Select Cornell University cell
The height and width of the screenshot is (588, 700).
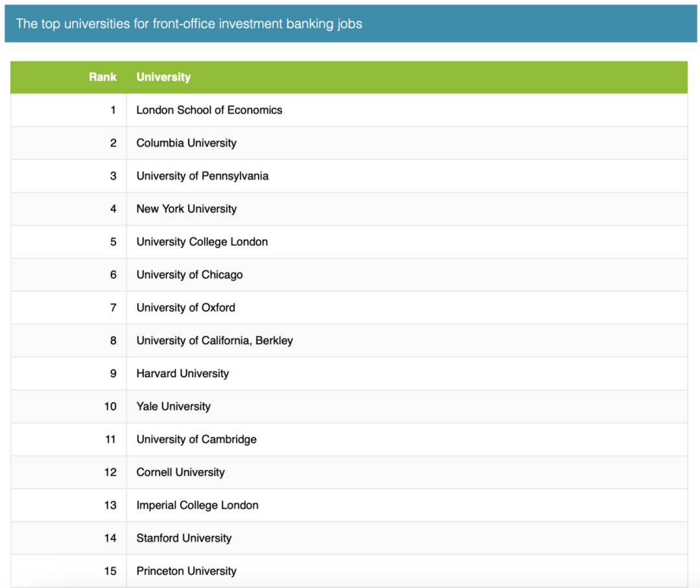tap(406, 473)
